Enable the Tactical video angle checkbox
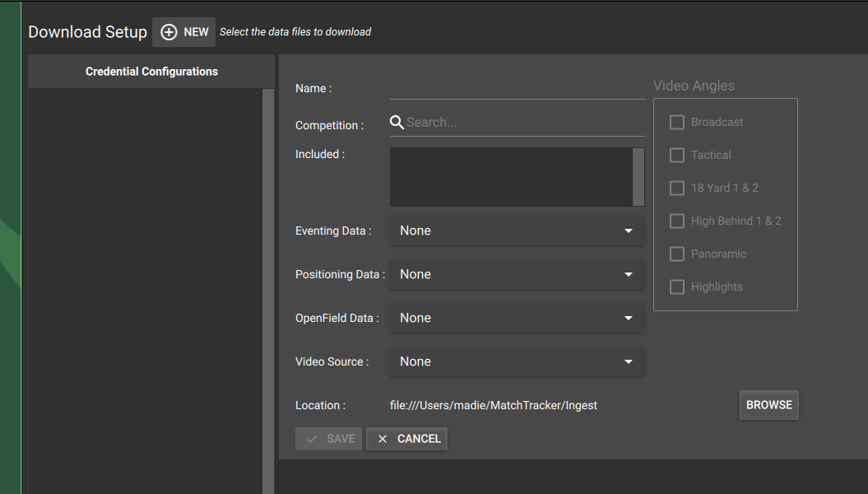This screenshot has width=868, height=494. 677,155
